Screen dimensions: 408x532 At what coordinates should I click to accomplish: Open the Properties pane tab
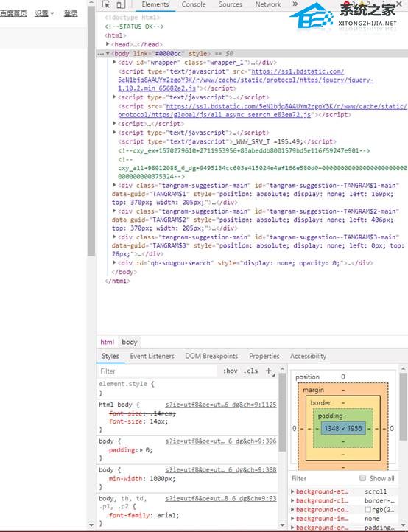(x=264, y=356)
